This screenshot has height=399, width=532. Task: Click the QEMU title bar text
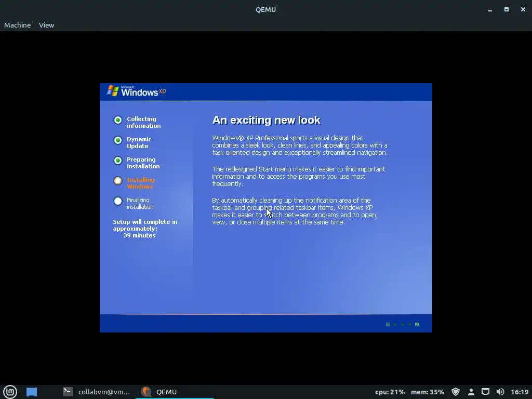[x=265, y=9]
